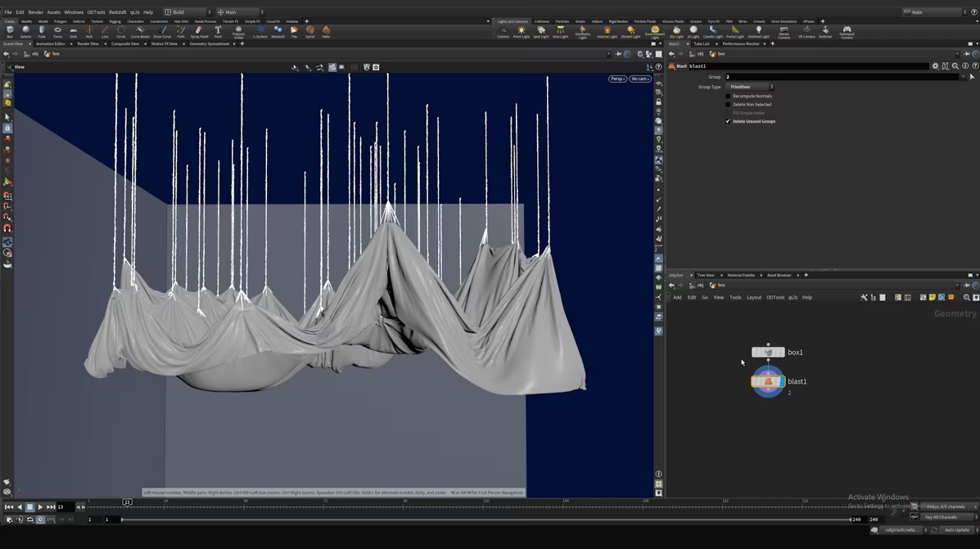
Task: Enable the Recompute Normals checkbox
Action: point(728,96)
